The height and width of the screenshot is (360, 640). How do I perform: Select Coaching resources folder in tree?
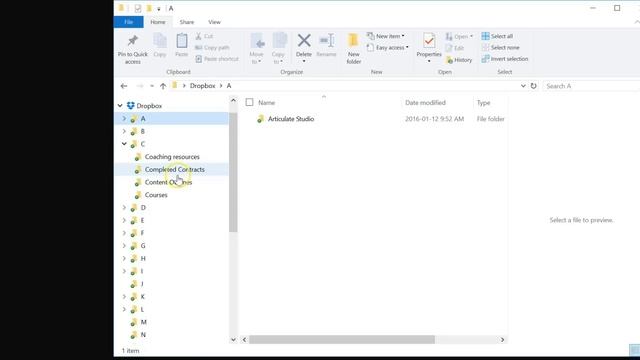[x=172, y=157]
